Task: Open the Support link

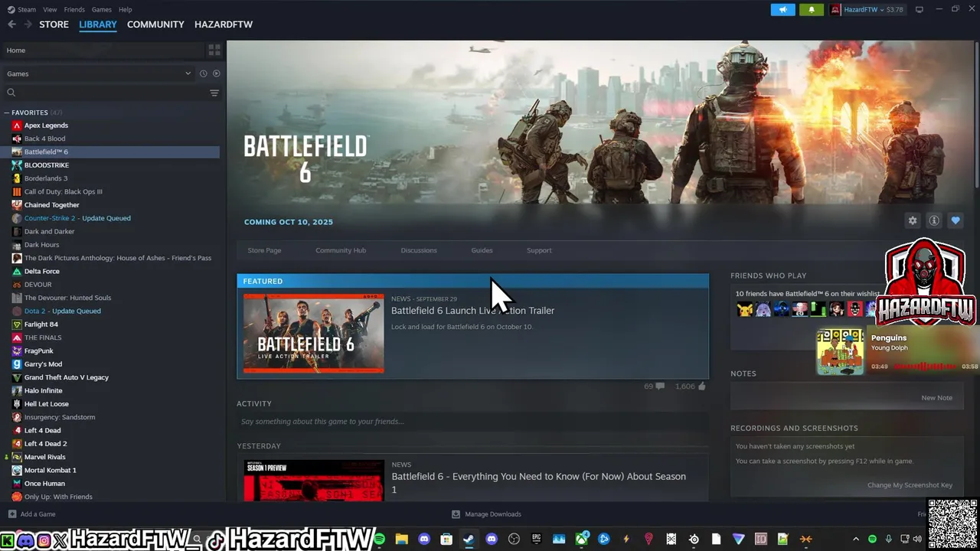Action: [x=539, y=250]
